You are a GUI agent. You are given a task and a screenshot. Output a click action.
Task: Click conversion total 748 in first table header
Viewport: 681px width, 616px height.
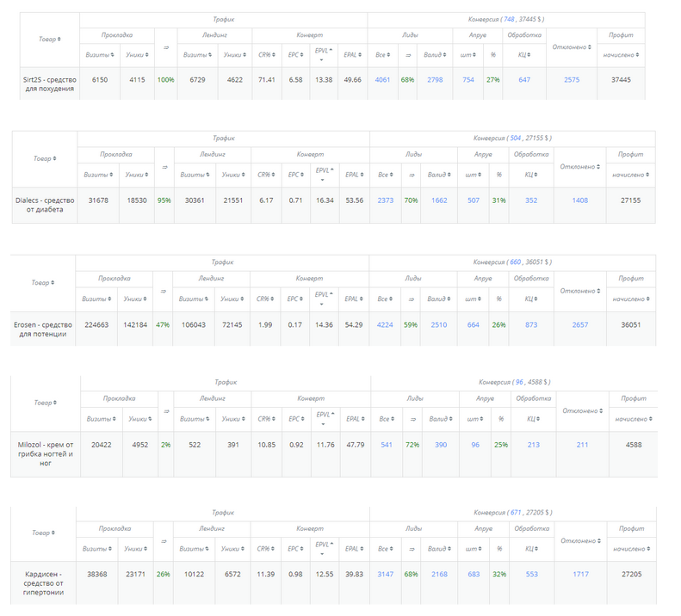pyautogui.click(x=511, y=19)
